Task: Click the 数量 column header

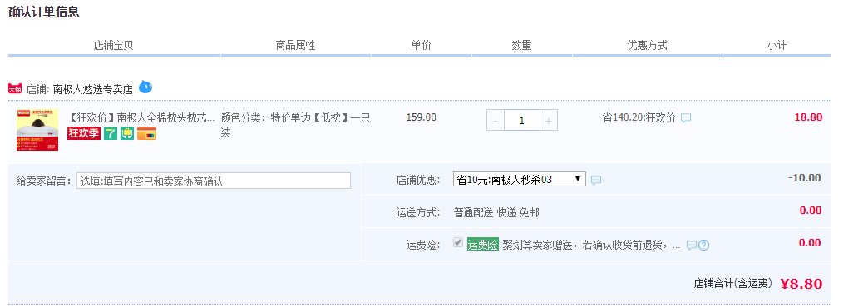Action: (521, 46)
